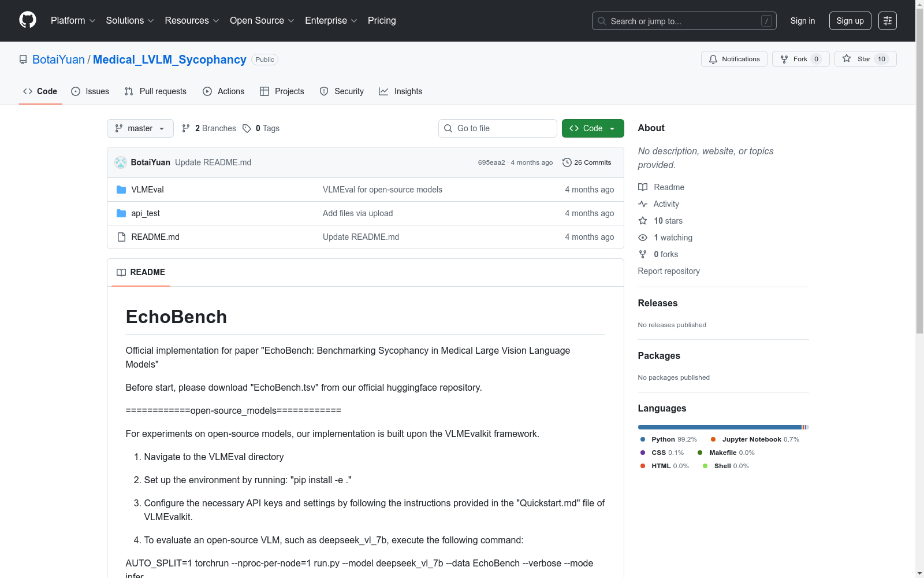Image resolution: width=924 pixels, height=578 pixels.
Task: Select the README tab header
Action: (141, 272)
